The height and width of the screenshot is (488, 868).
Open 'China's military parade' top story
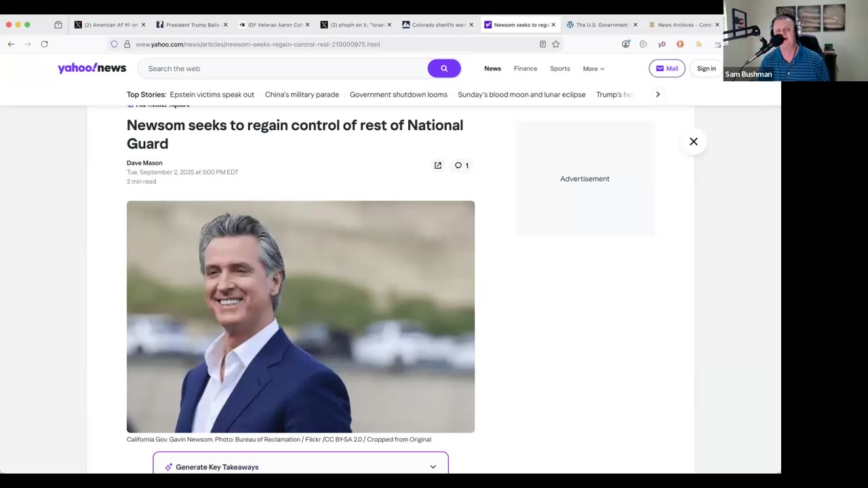(x=302, y=94)
